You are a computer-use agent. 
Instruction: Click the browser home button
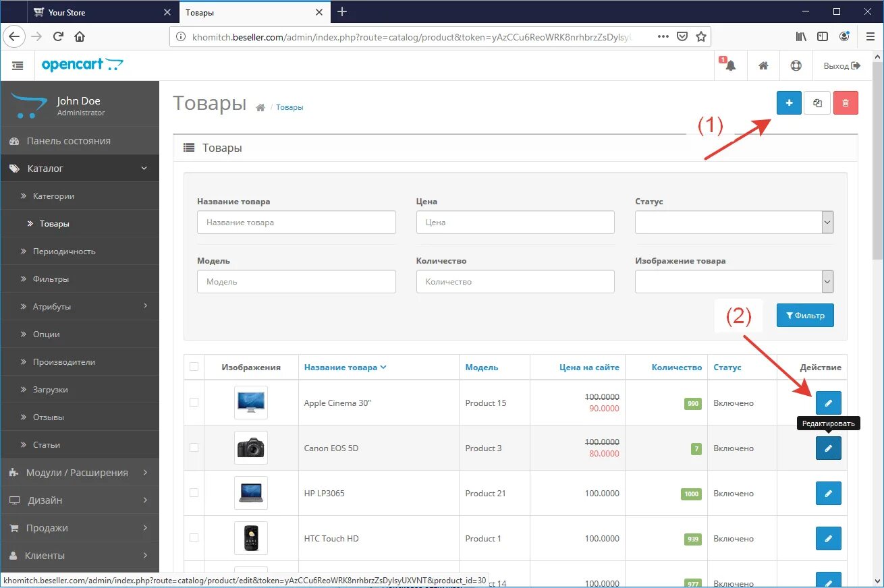click(80, 36)
